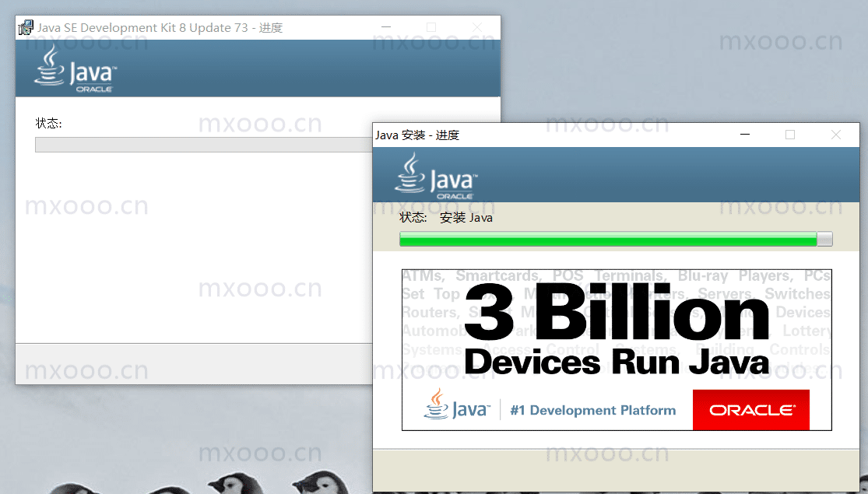Click the Java logo in the install header
This screenshot has width=868, height=494.
pos(436,176)
